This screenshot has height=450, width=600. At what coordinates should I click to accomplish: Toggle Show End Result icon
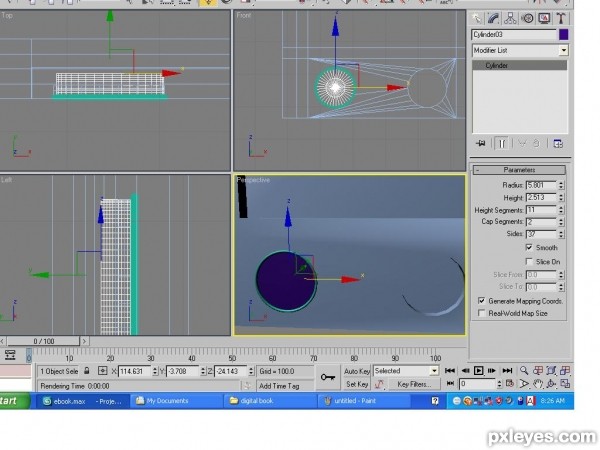502,143
